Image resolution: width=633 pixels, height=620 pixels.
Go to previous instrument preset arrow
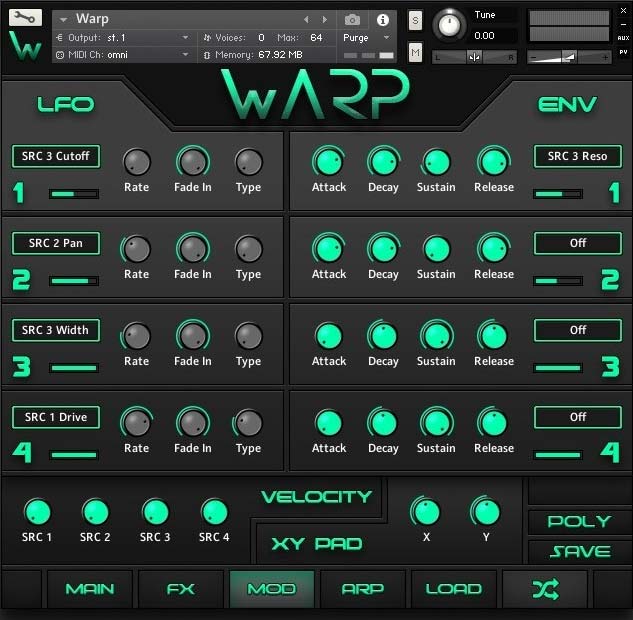pyautogui.click(x=306, y=19)
